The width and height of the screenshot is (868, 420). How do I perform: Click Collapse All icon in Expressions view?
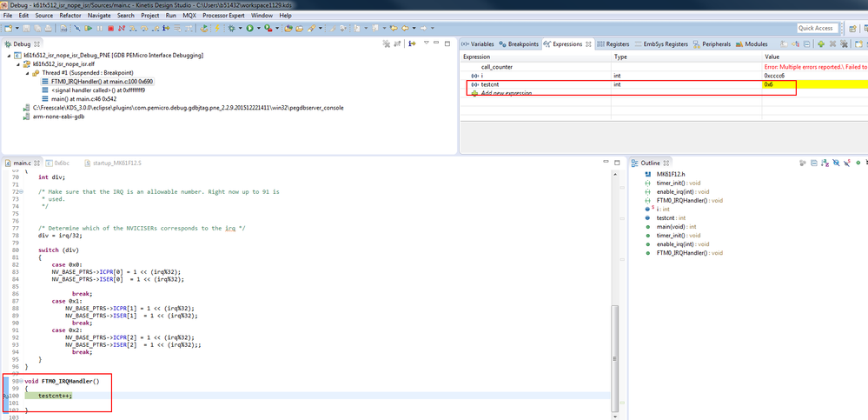click(x=806, y=43)
